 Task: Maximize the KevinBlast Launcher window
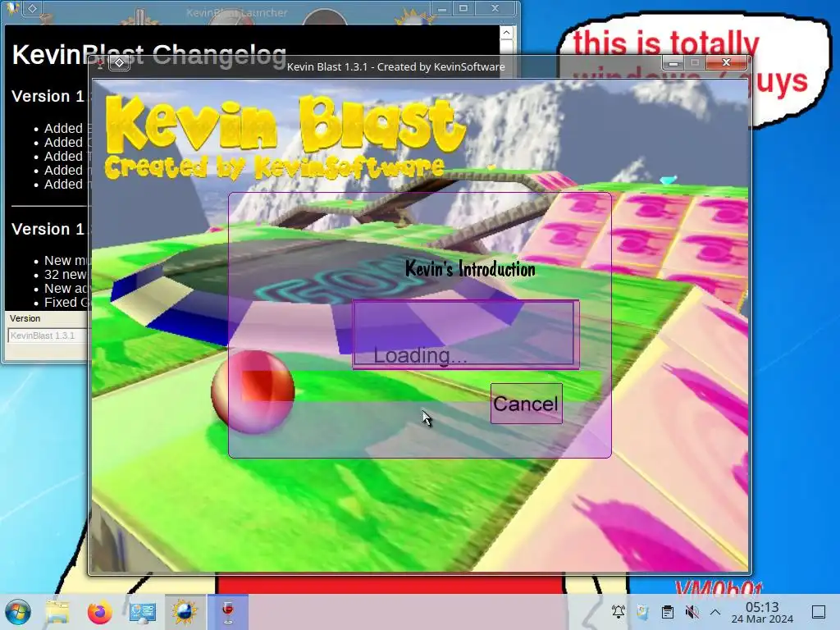(463, 8)
